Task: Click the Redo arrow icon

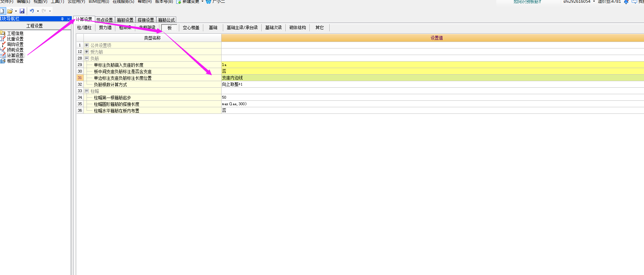Action: coord(44,11)
